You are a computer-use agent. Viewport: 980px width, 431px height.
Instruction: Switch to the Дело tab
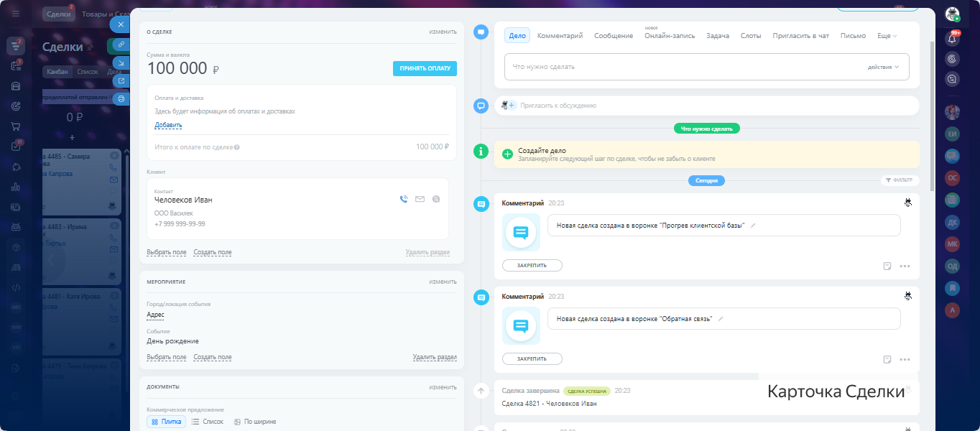coord(517,35)
